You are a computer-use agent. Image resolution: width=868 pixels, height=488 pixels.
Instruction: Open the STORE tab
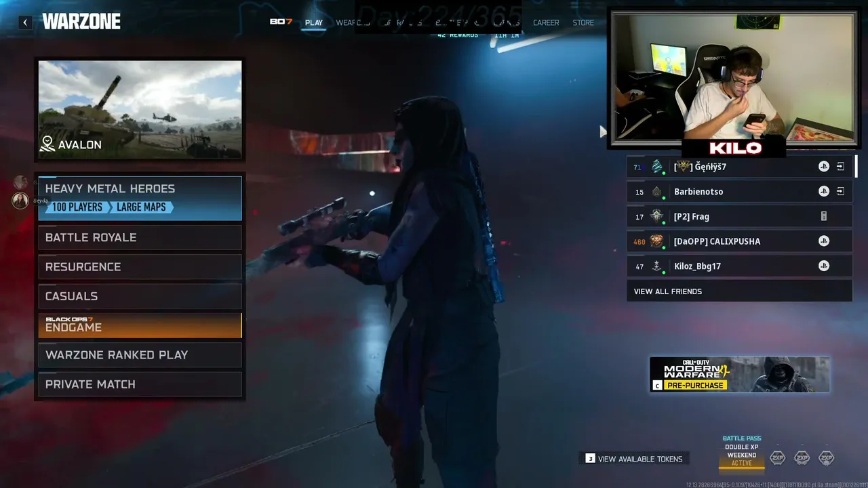pyautogui.click(x=583, y=22)
